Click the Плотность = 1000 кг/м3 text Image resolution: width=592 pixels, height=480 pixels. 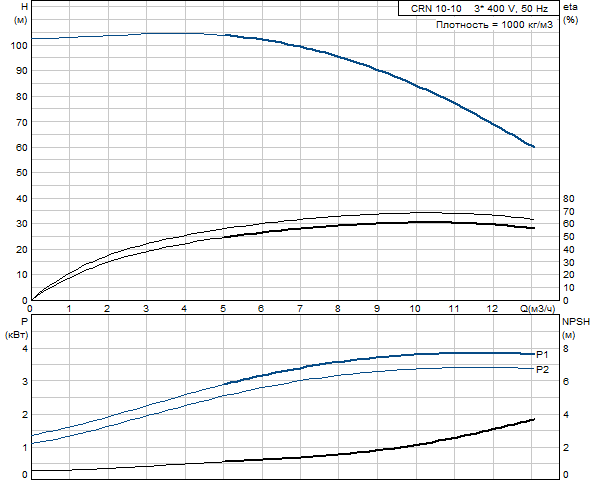click(494, 25)
